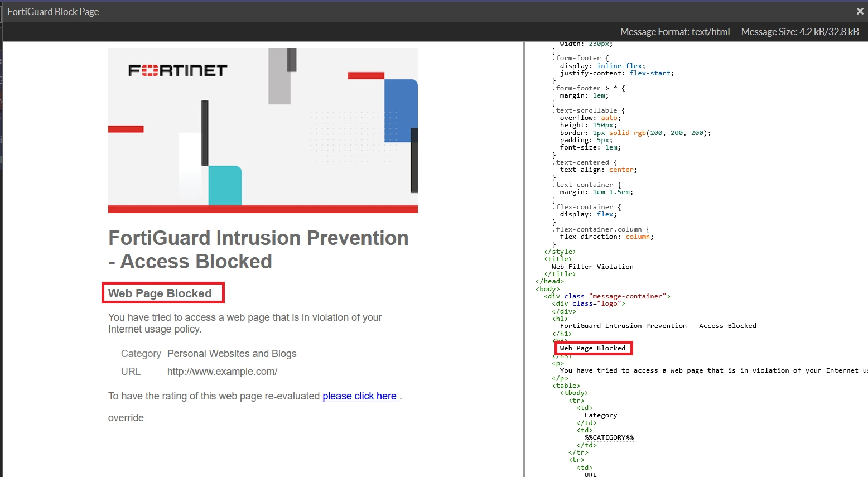Click the 'display: inline-flex;' CSS line

pos(602,66)
